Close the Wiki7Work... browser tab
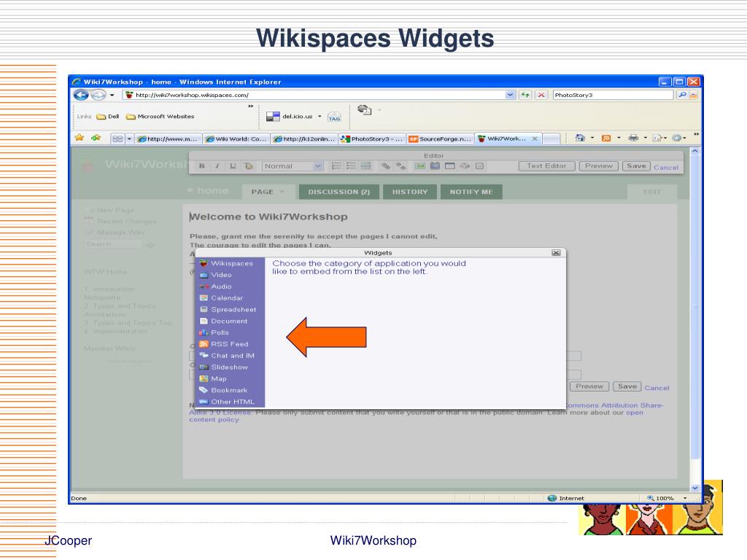 point(535,139)
